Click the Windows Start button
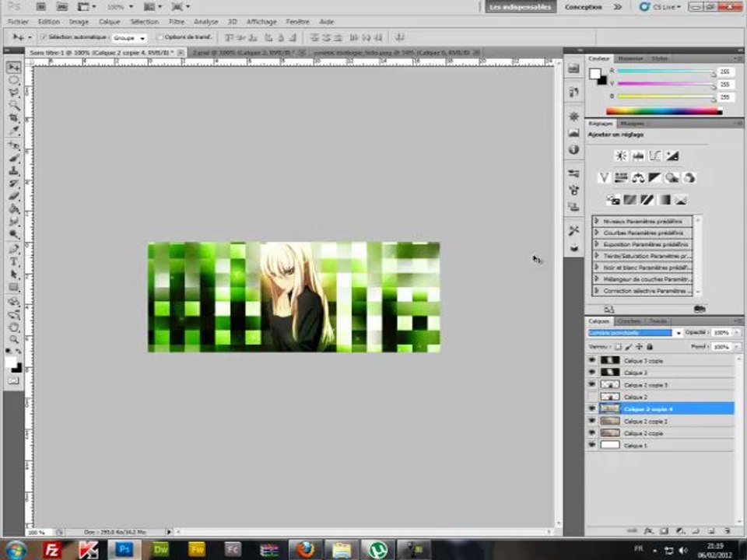Screen dimensions: 747x560 16,550
